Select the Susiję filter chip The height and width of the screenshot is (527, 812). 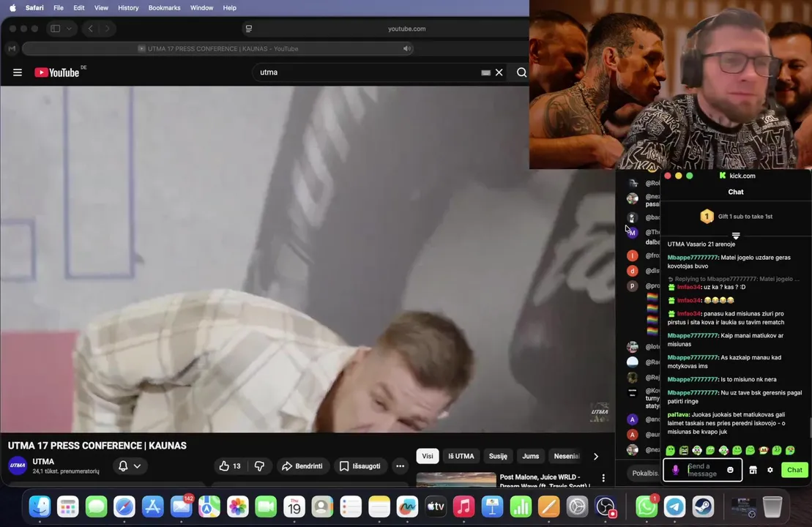[498, 456]
